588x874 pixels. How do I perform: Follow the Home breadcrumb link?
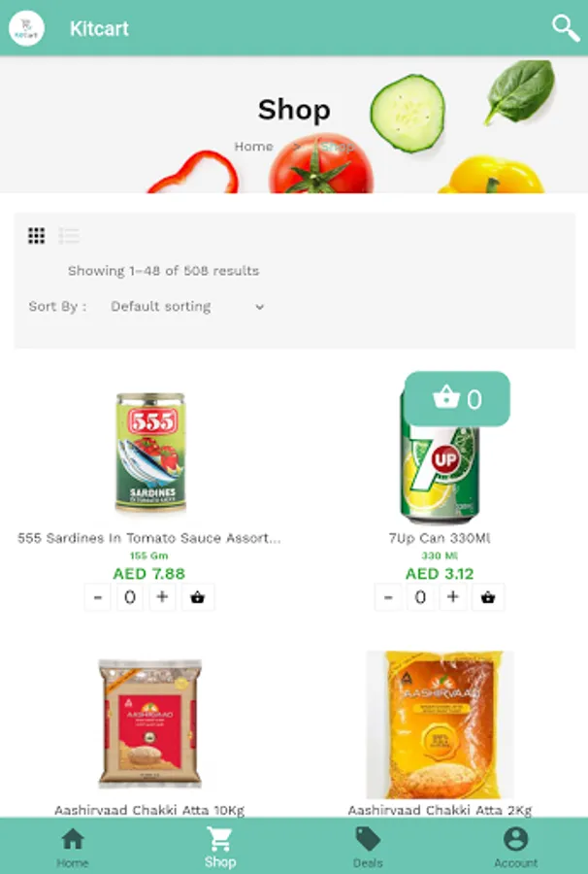tap(253, 147)
